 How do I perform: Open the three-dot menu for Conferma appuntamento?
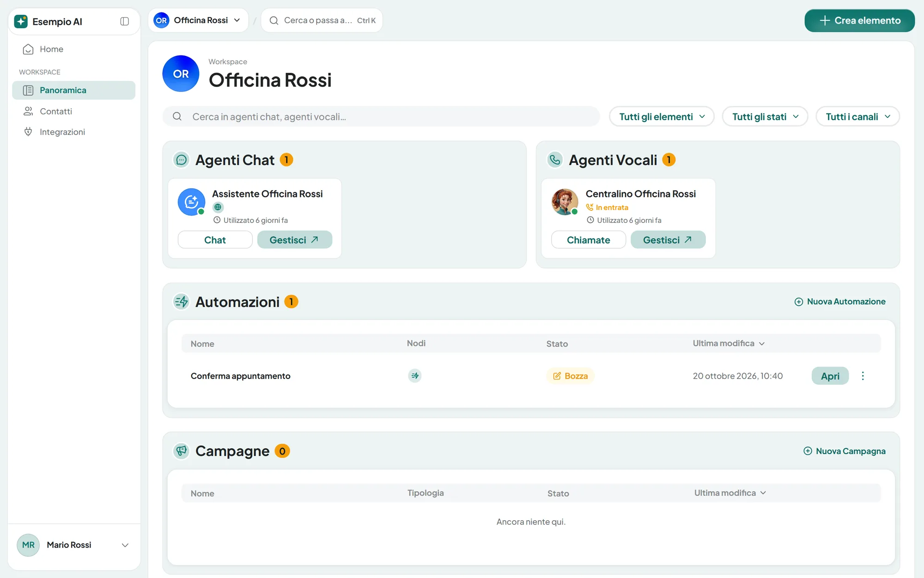tap(863, 376)
